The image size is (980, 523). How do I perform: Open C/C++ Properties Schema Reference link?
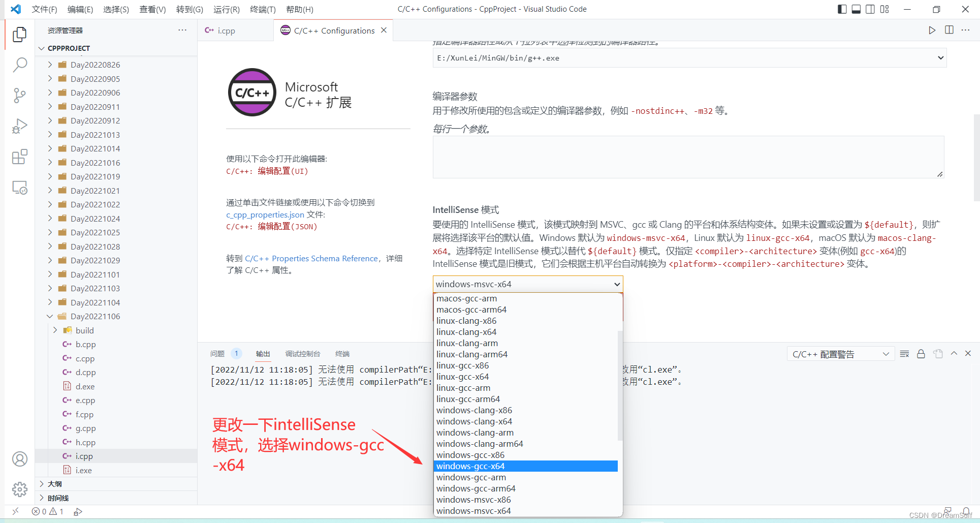[311, 259]
